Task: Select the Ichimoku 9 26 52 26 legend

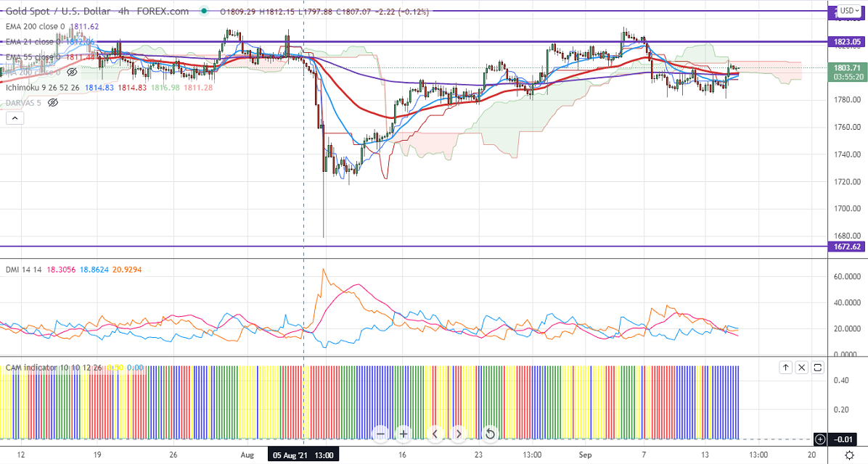Action: point(43,88)
